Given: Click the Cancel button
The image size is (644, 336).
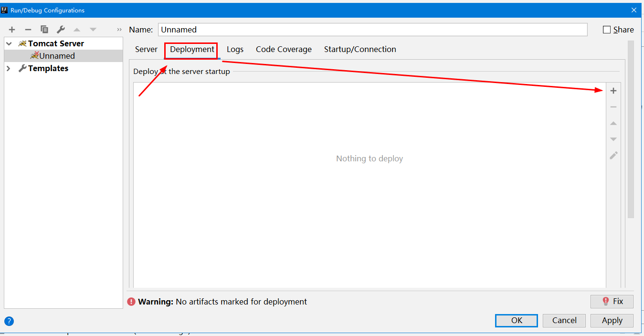Looking at the screenshot, I should pos(564,320).
